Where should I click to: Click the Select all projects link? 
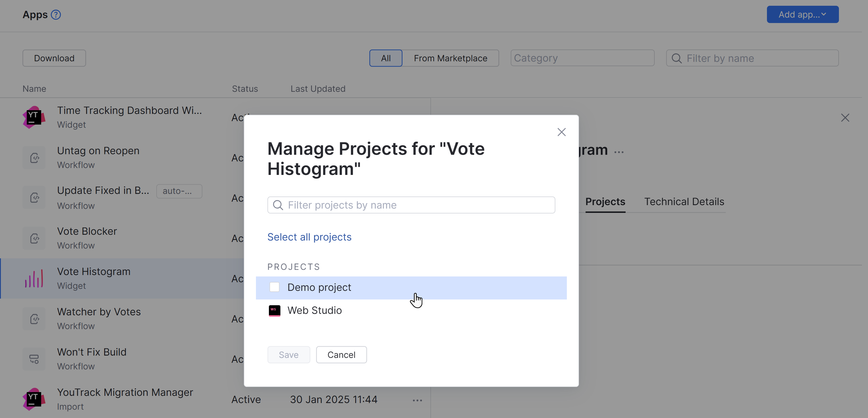point(309,237)
